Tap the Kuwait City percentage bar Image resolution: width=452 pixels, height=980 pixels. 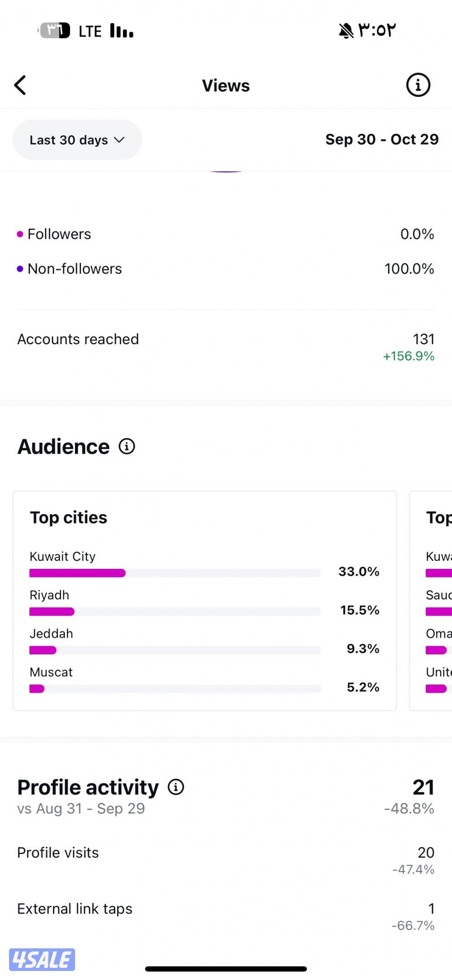174,573
